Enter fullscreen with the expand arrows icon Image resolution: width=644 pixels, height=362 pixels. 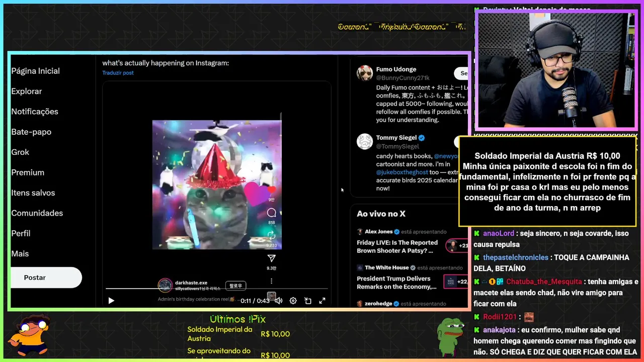tap(322, 301)
